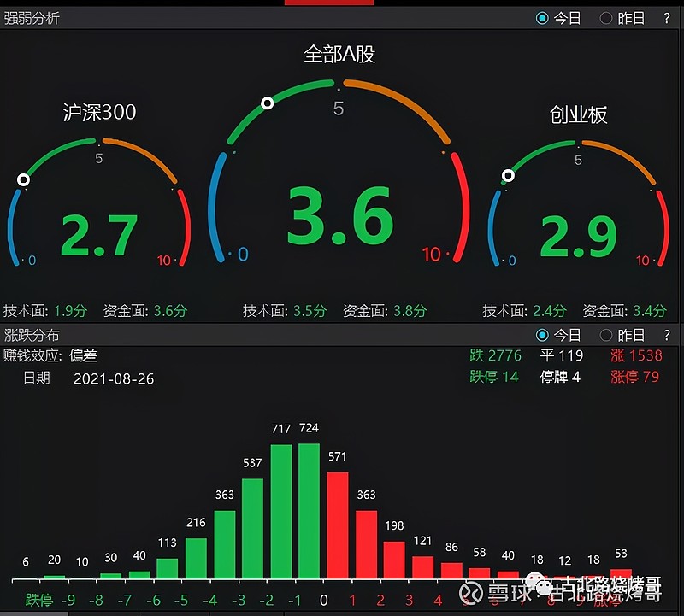
Task: Click the green bar labeled 216
Action: (x=196, y=559)
